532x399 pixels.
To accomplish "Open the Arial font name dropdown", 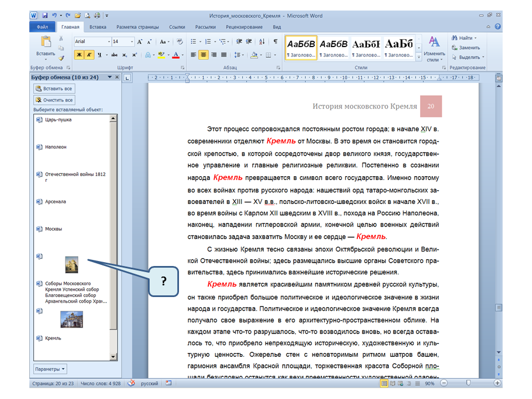I will point(108,42).
